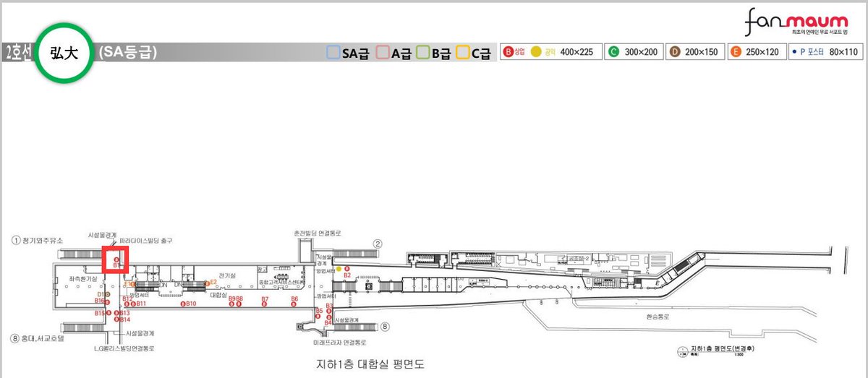The width and height of the screenshot is (868, 378).
Task: Click exit ① 청기와주유소 label
Action: pos(38,240)
